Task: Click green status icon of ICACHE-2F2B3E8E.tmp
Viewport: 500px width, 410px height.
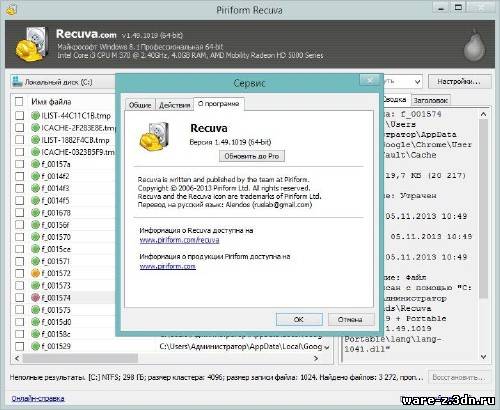Action: click(35, 128)
